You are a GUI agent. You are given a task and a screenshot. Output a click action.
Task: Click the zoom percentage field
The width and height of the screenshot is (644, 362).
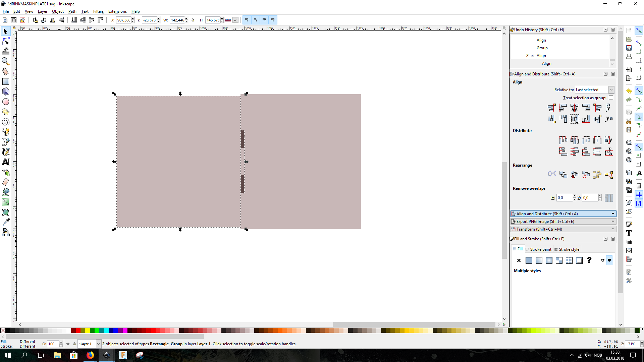coord(632,344)
